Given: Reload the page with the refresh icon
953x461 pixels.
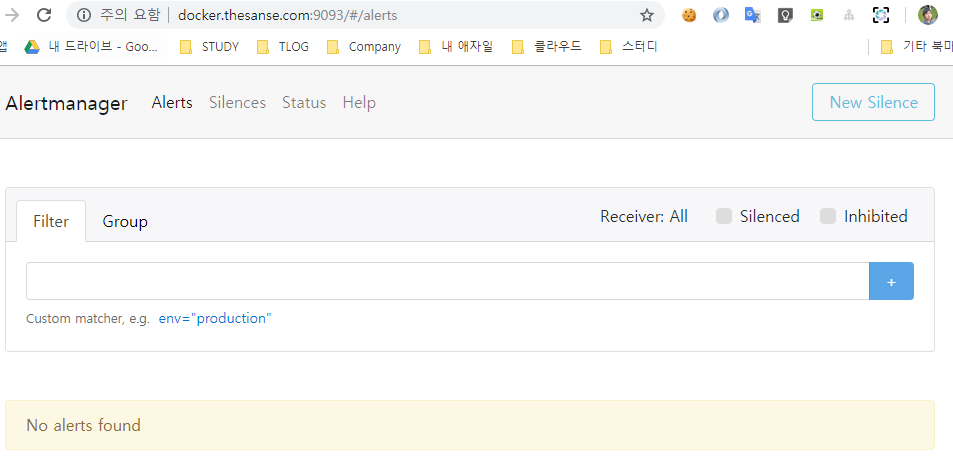Looking at the screenshot, I should pyautogui.click(x=44, y=15).
